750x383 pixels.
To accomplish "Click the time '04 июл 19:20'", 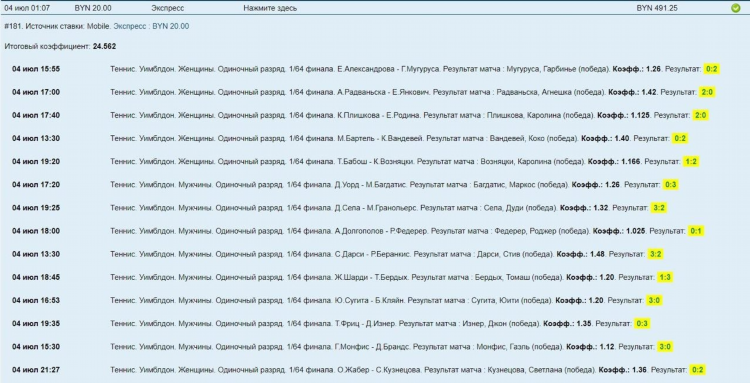I will 36,162.
